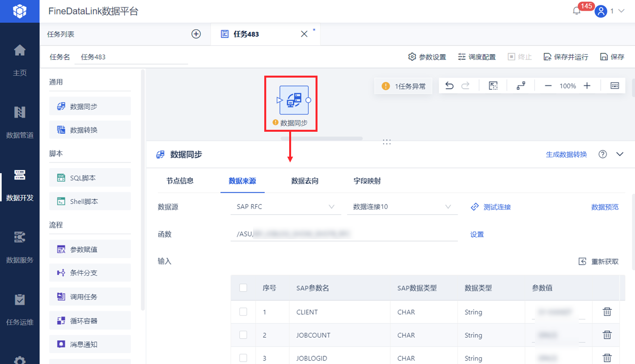This screenshot has width=635, height=364.
Task: Toggle the select-all header checkbox
Action: point(243,288)
